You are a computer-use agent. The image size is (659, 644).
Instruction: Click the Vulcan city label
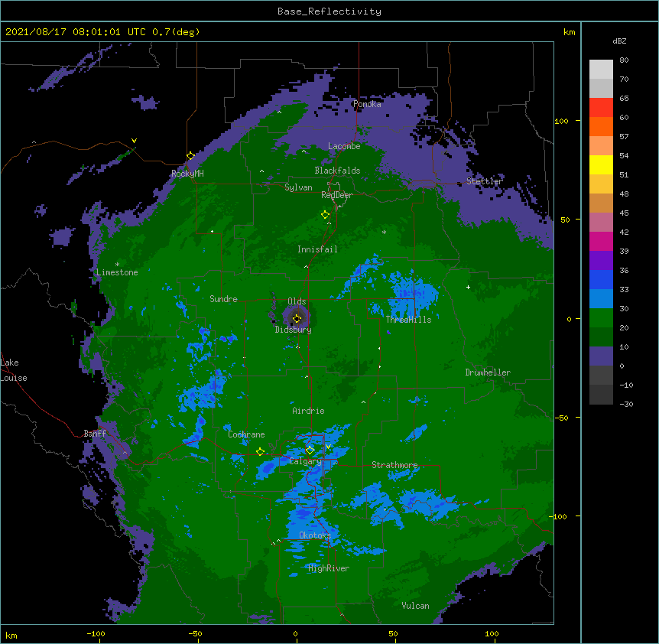coord(415,606)
